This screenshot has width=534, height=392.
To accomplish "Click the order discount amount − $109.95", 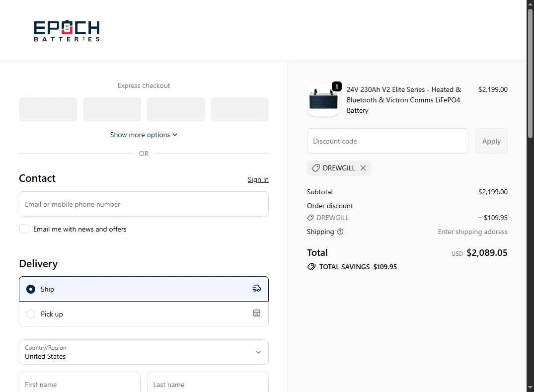I will click(x=492, y=218).
